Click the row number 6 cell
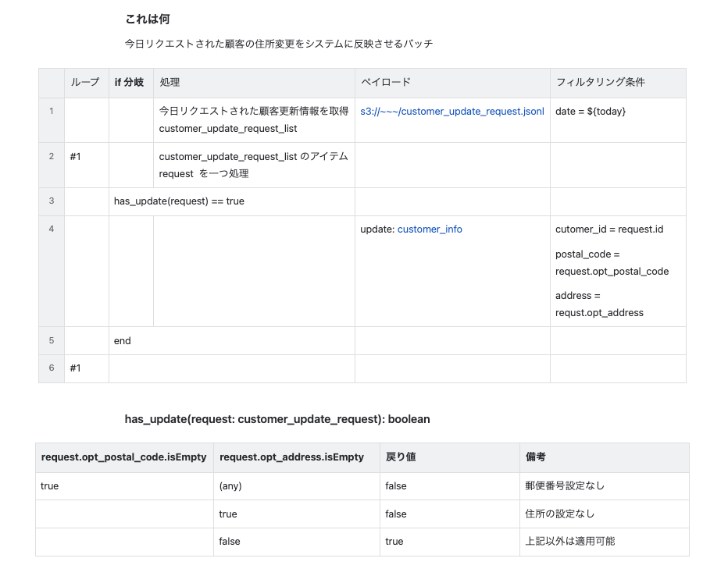Screen dimensions: 728x576 point(52,368)
